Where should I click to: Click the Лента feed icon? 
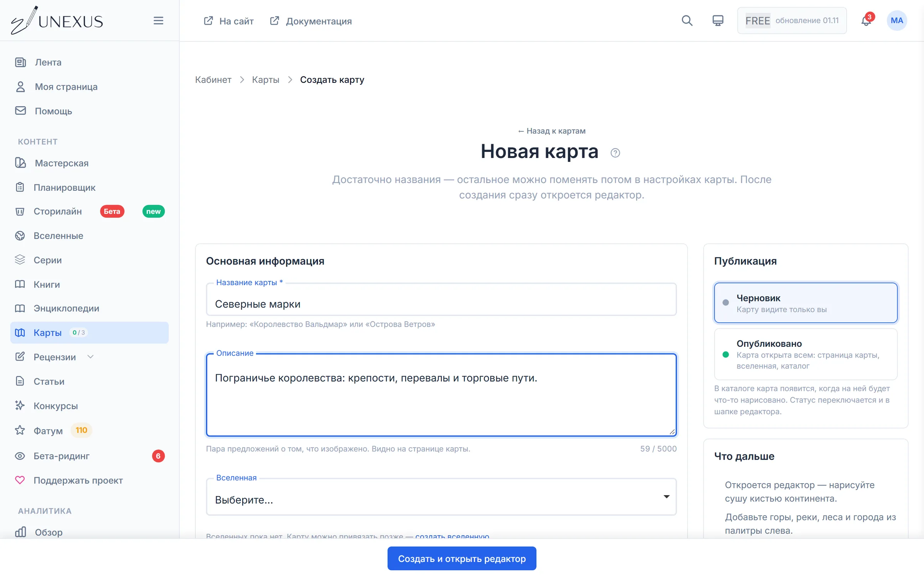pyautogui.click(x=20, y=62)
